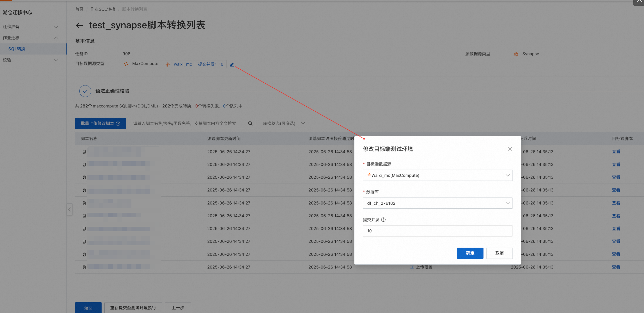Click the first row's script file icon
Screen dimensions: 644x313
pyautogui.click(x=84, y=152)
